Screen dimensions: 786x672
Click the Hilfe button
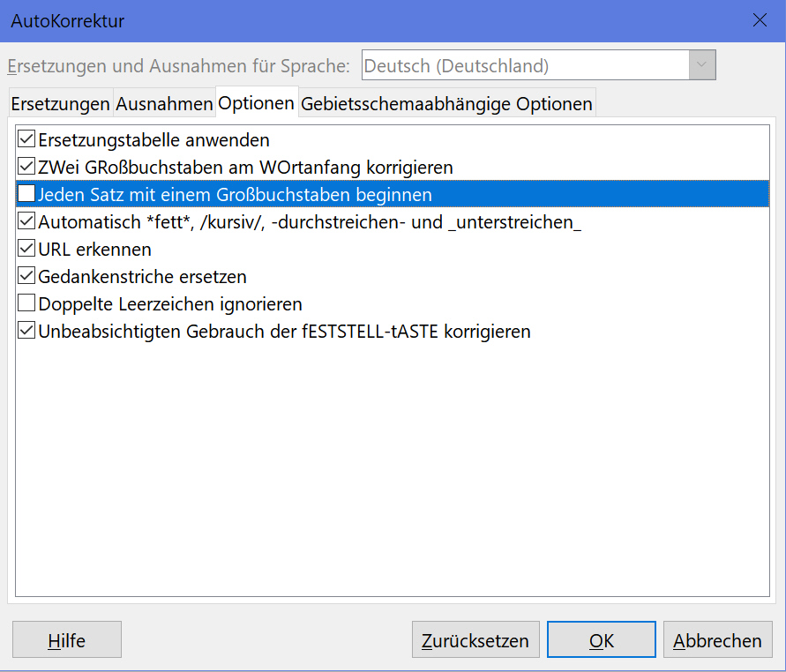[67, 640]
